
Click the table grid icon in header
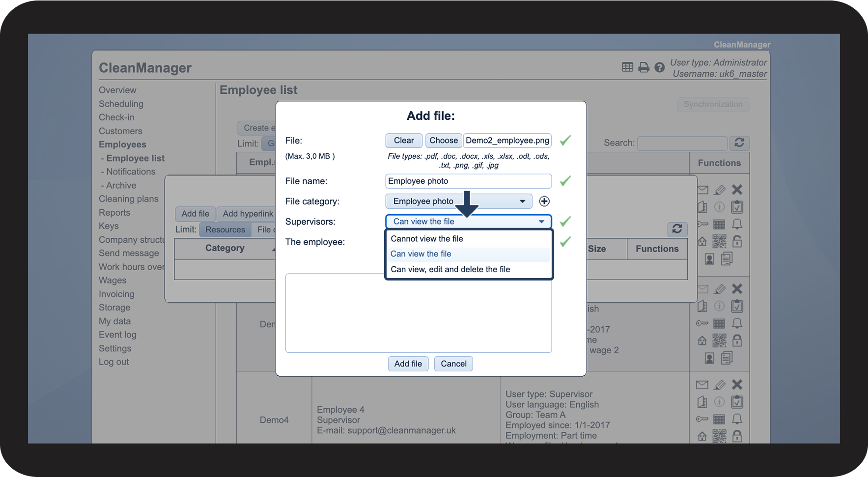[627, 67]
